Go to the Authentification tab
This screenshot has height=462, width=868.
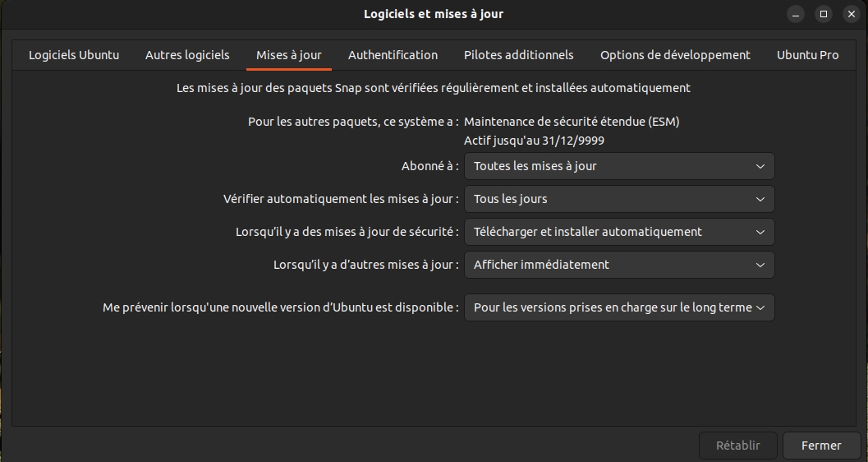tap(393, 55)
